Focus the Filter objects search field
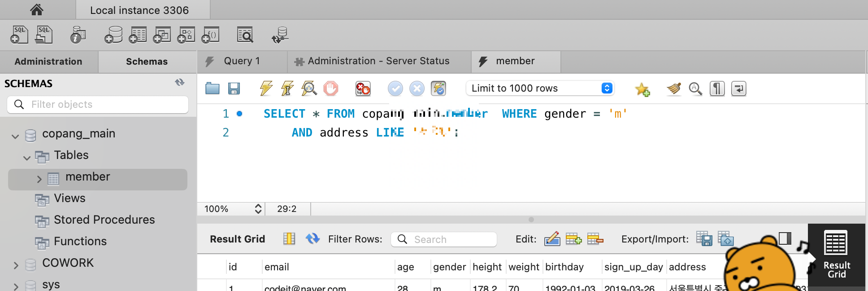The height and width of the screenshot is (291, 868). point(98,104)
